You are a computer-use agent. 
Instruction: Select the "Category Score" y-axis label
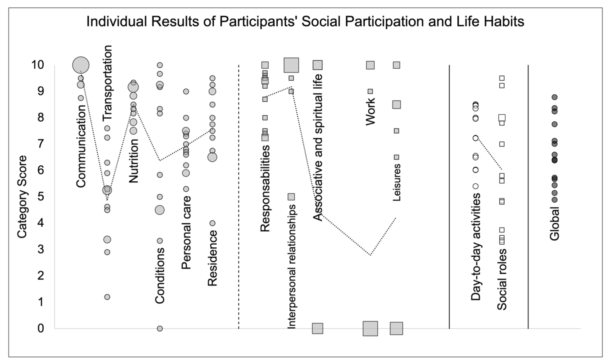(22, 197)
